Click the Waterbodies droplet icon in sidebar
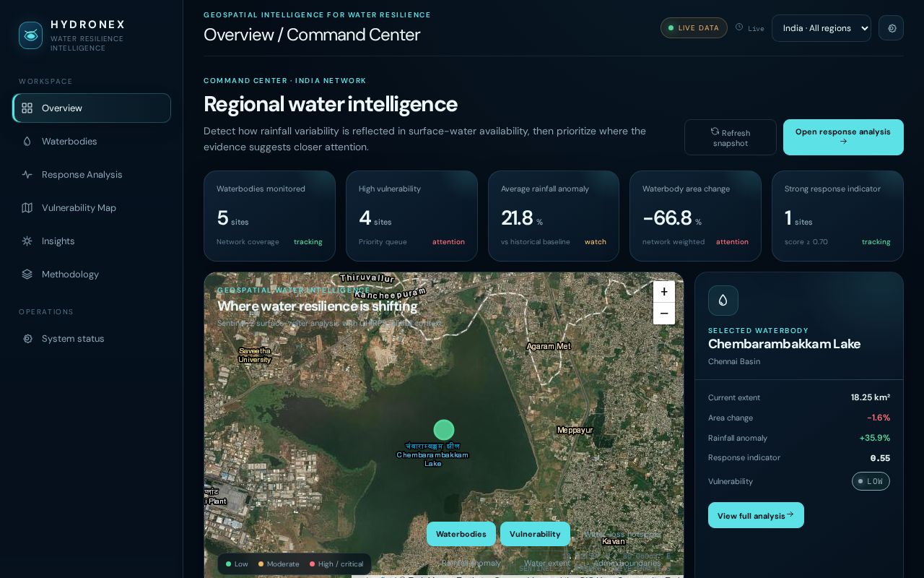This screenshot has height=578, width=924. (27, 142)
